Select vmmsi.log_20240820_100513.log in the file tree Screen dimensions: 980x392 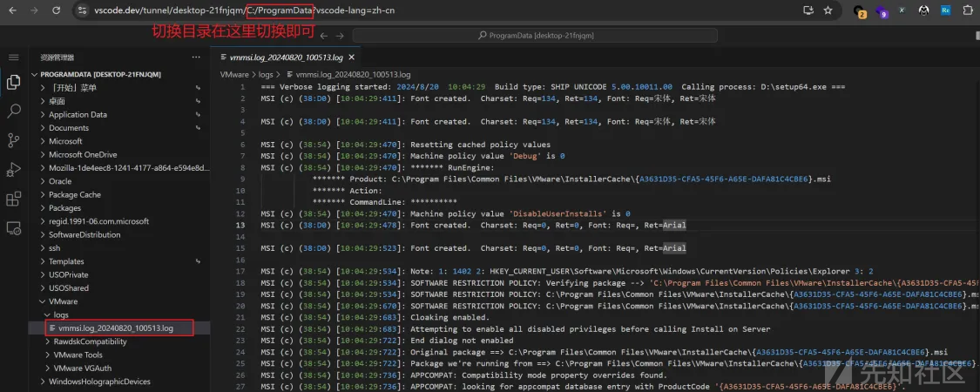click(x=121, y=328)
